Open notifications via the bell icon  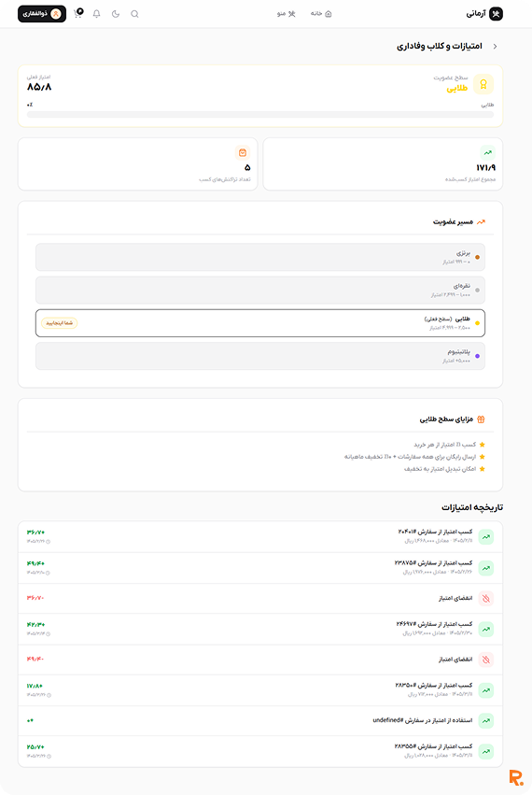tap(97, 14)
